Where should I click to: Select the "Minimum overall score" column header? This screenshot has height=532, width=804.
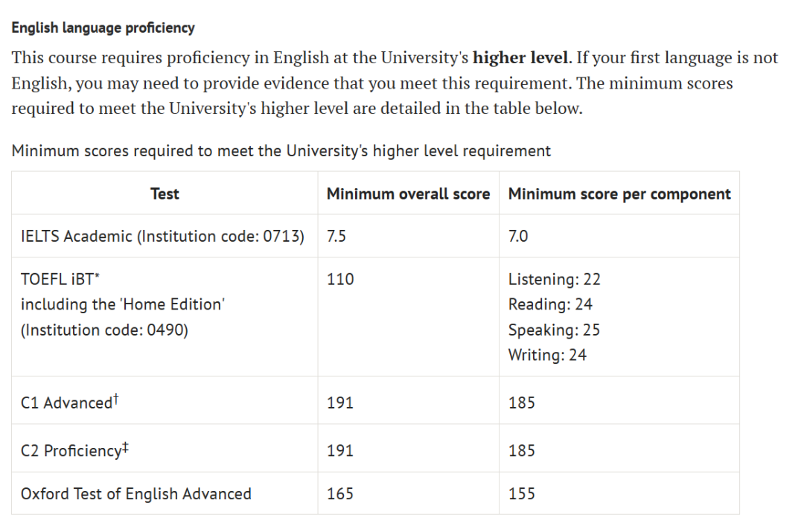(x=408, y=194)
